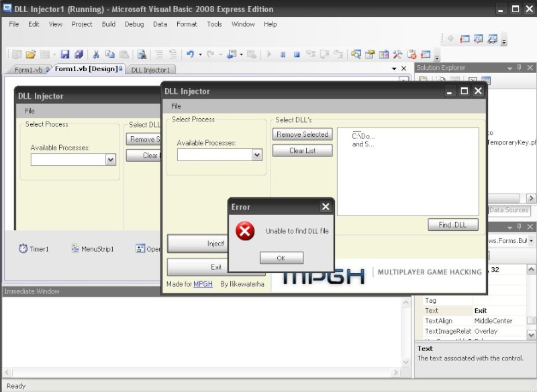The width and height of the screenshot is (537, 392).
Task: Click the Save All toolbar icon
Action: click(x=79, y=54)
